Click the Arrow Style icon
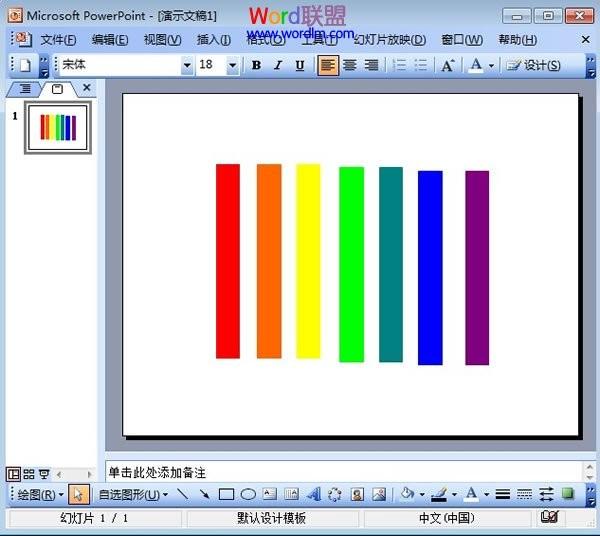This screenshot has width=600, height=536. click(x=546, y=494)
